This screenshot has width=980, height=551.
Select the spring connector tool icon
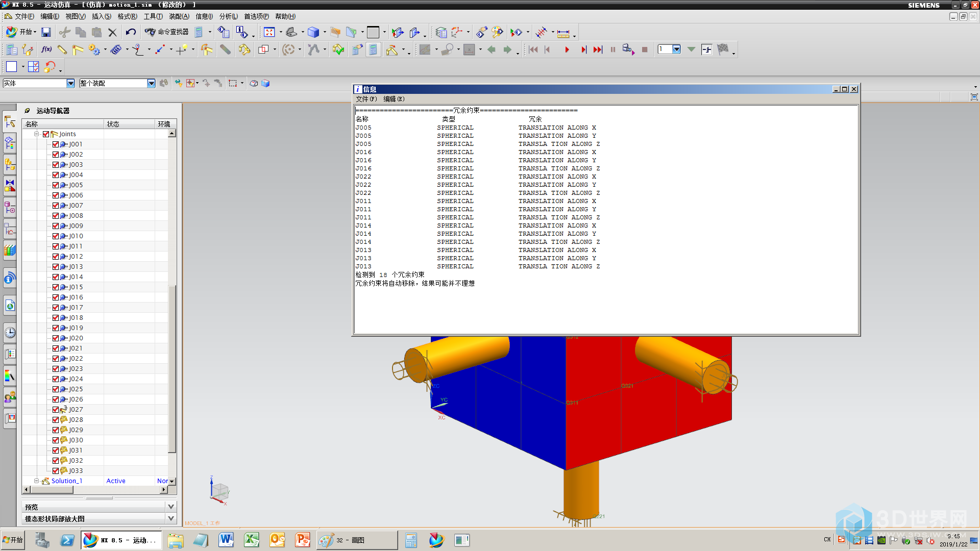(116, 49)
